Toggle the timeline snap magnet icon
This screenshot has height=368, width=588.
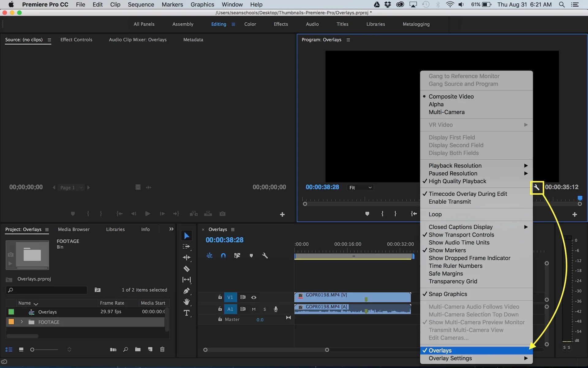223,255
